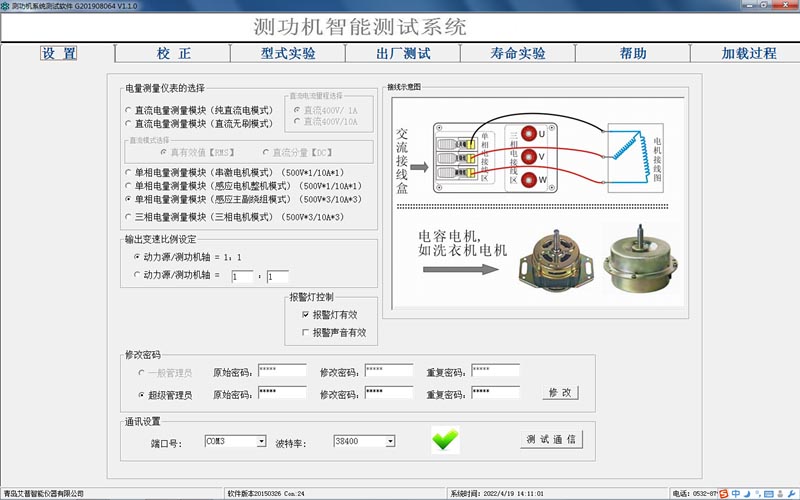
Task: Open the 端口号 COM3 dropdown
Action: (261, 440)
